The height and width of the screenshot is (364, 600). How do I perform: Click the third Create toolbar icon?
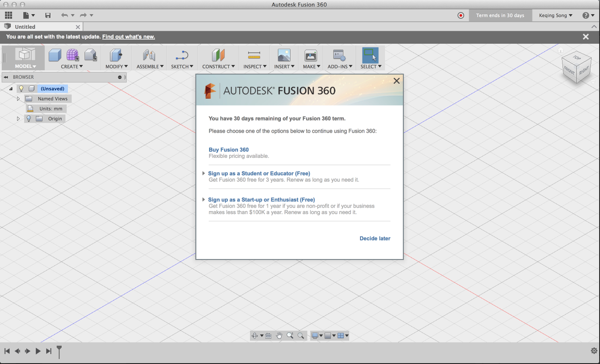90,55
